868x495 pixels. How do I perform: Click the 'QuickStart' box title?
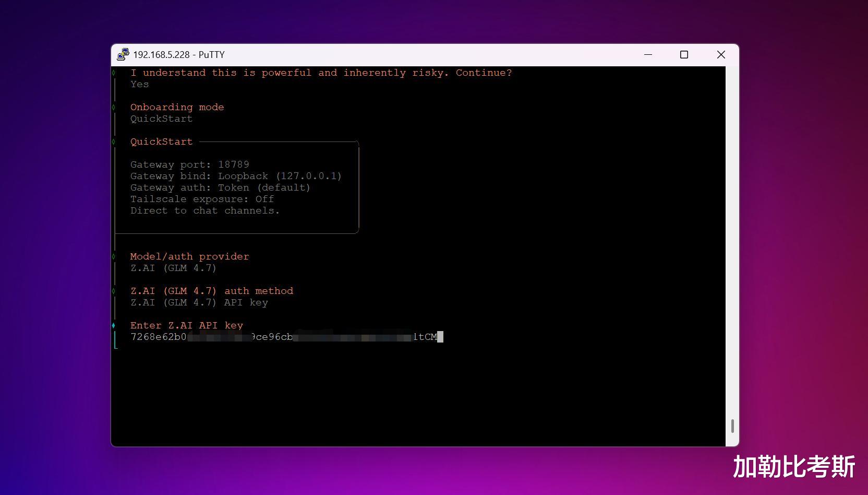click(162, 142)
